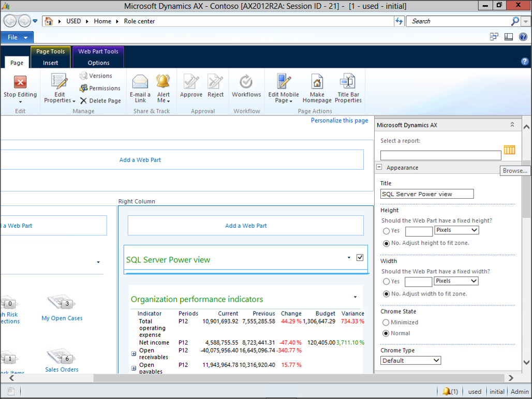Toggle the SQL Server Power view checkbox

click(360, 258)
